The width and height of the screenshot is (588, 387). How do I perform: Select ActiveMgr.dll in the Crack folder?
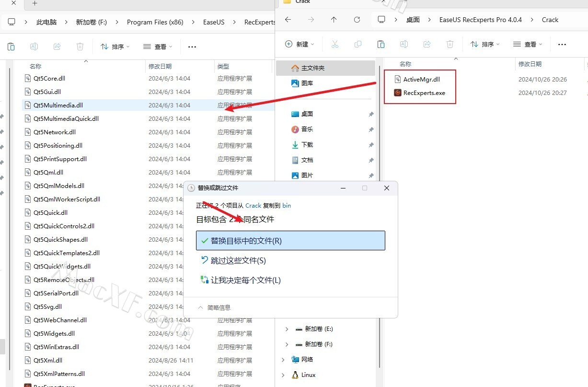(x=421, y=80)
